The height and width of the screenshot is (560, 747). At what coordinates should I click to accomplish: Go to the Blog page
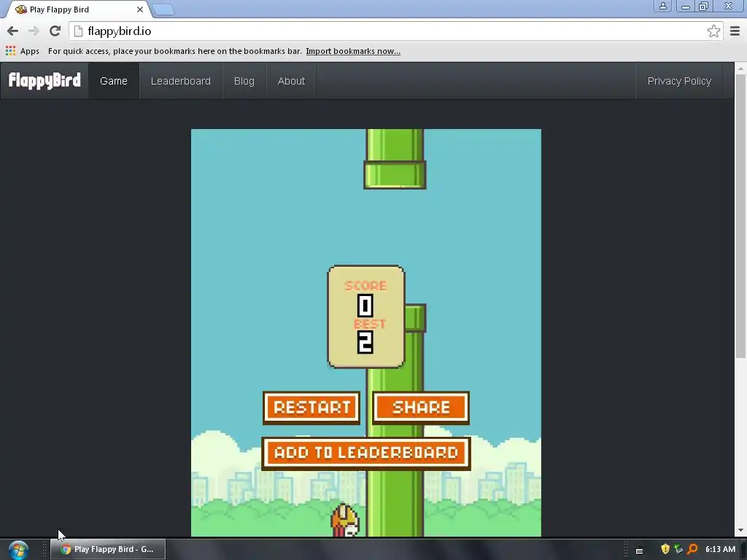coord(244,81)
